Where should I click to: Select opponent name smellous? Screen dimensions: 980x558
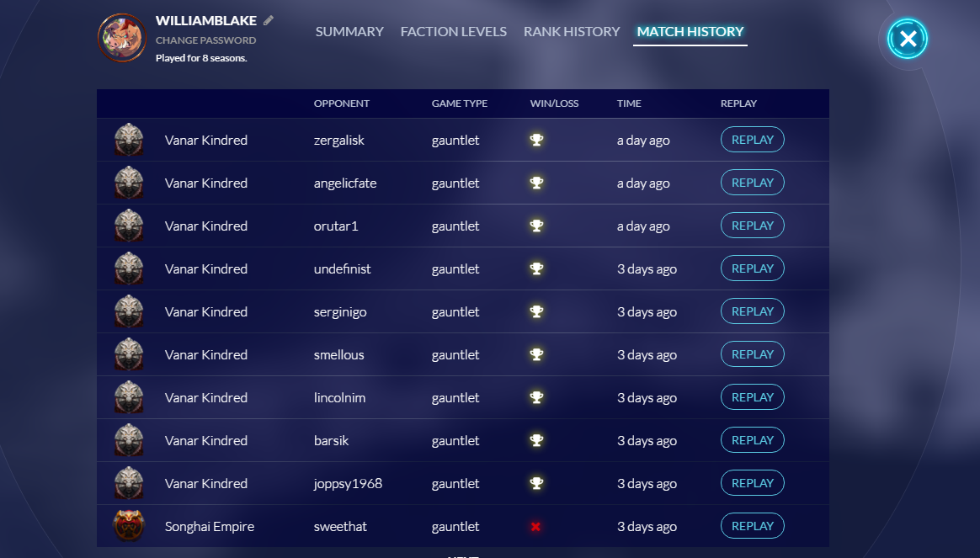click(338, 355)
